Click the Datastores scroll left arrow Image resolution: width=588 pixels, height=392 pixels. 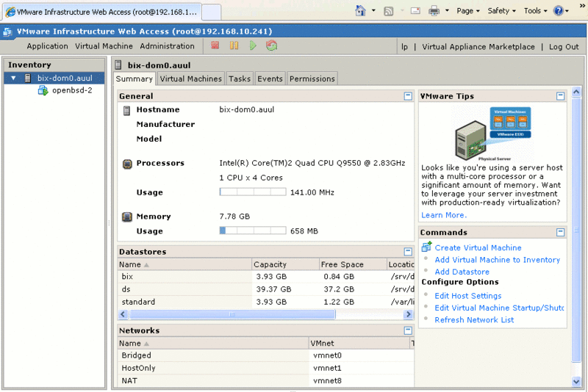(x=123, y=314)
